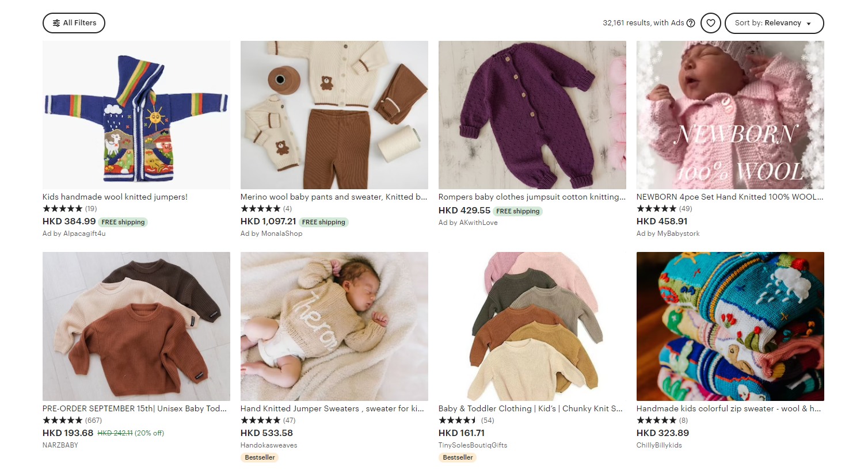Click the star rating with 49 reviews
Screen dimensions: 868x474
(x=657, y=209)
